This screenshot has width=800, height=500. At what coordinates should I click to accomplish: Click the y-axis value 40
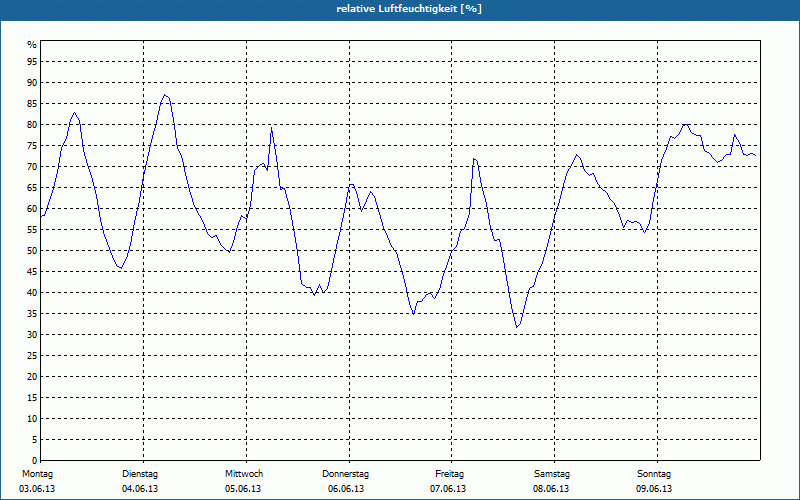click(32, 293)
